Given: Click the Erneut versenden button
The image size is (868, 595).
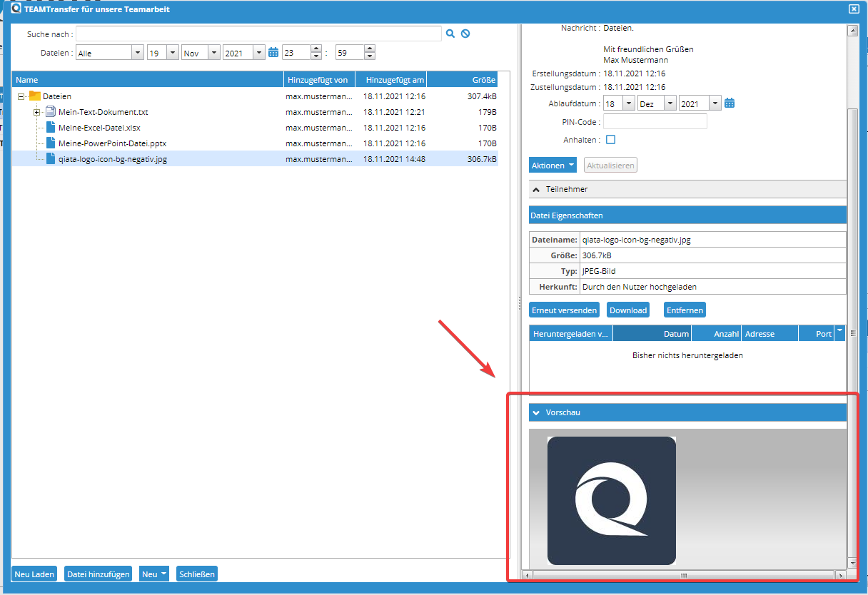Looking at the screenshot, I should [x=564, y=310].
